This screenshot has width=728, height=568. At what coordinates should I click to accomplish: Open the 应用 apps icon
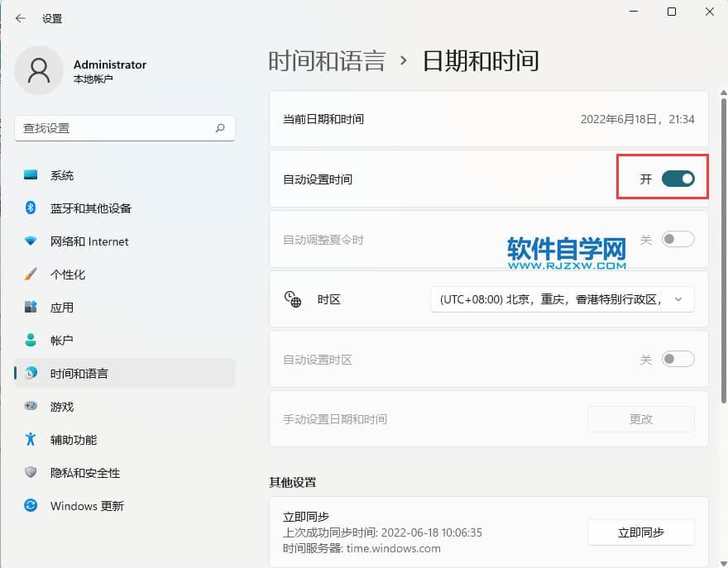click(x=31, y=308)
